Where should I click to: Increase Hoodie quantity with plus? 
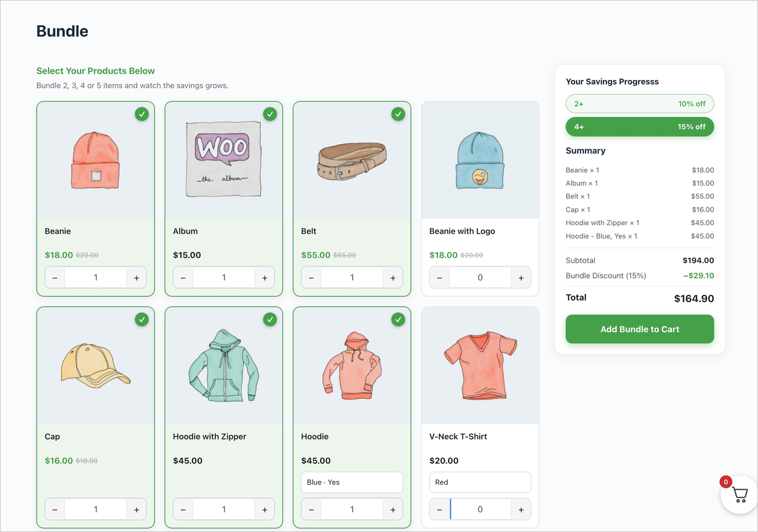point(393,509)
